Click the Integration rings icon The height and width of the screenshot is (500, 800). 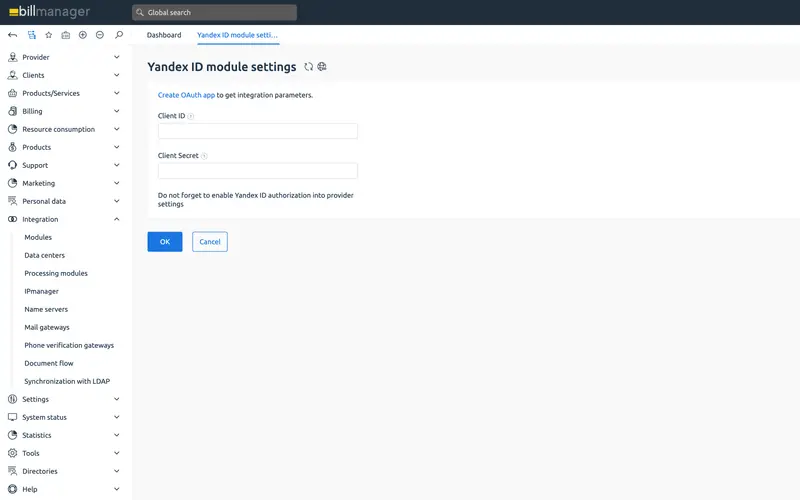(x=13, y=219)
